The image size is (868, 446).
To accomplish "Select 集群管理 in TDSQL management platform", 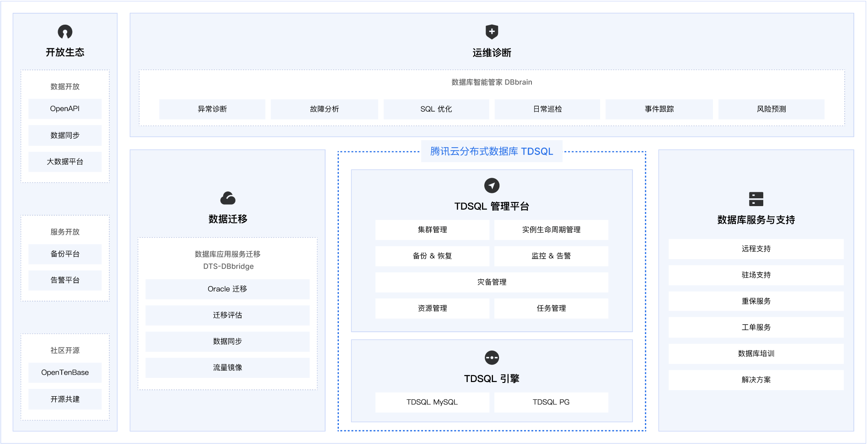I will (432, 230).
